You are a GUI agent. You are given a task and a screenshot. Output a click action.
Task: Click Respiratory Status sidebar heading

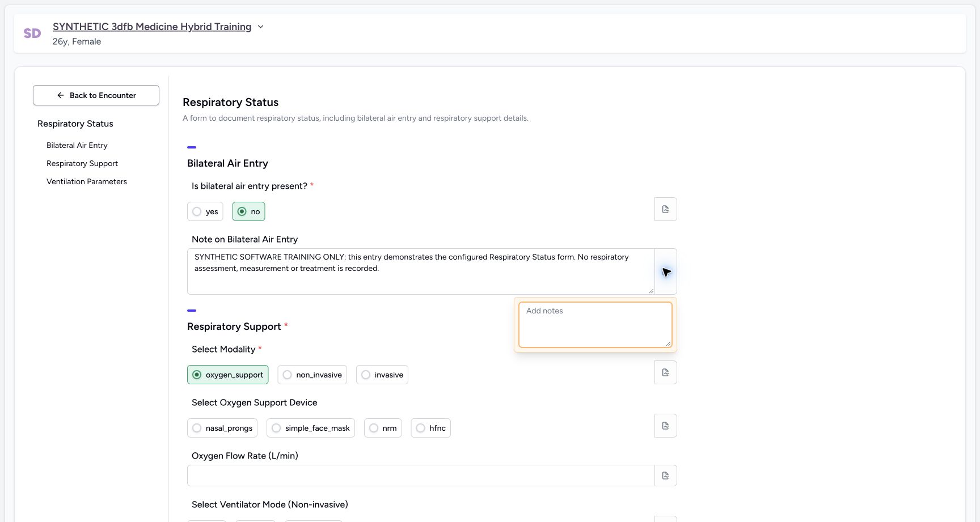[x=75, y=124]
